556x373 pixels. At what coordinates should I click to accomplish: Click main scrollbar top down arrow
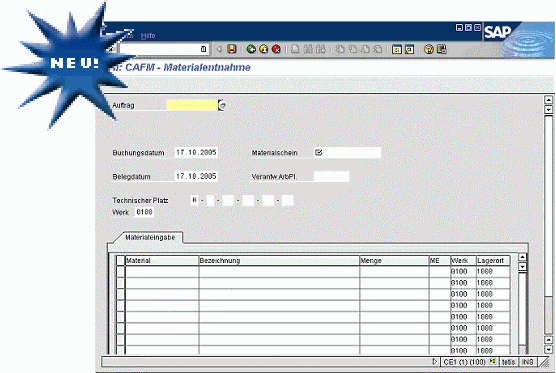tap(548, 109)
